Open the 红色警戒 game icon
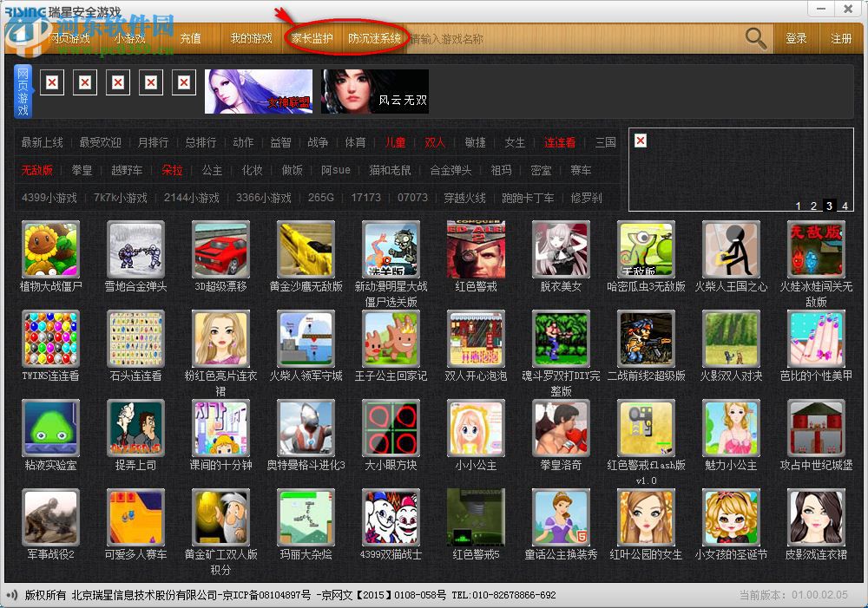 (476, 250)
